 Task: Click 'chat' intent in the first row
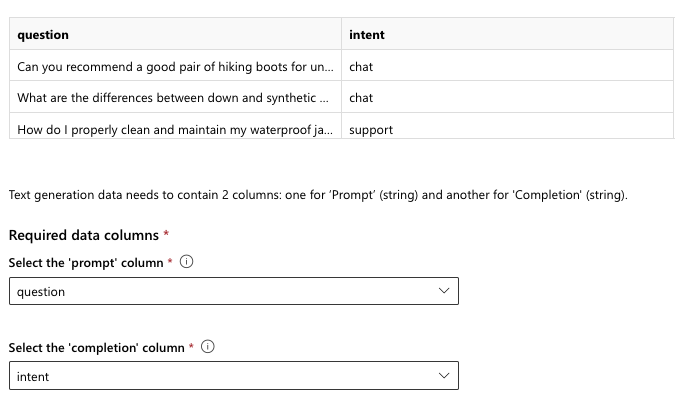361,67
